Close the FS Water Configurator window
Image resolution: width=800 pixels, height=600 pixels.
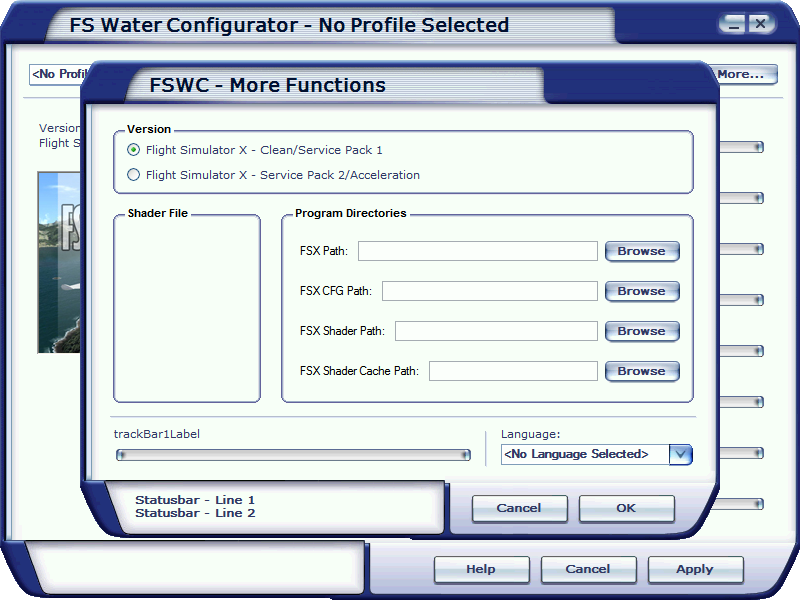click(x=761, y=24)
